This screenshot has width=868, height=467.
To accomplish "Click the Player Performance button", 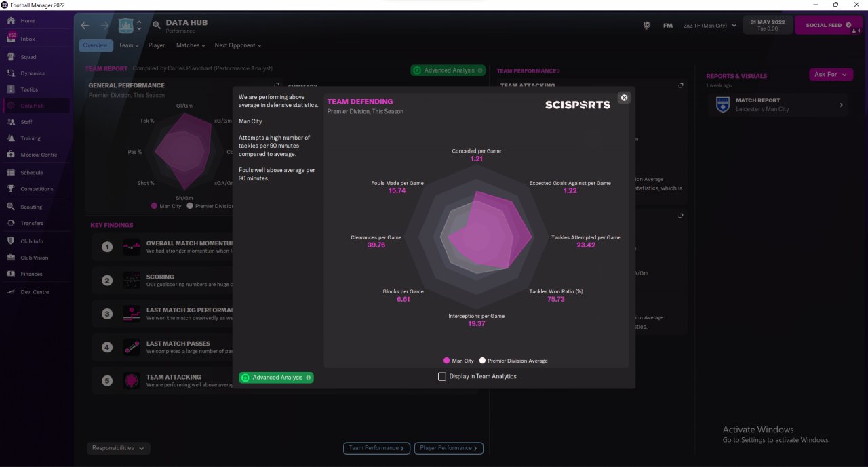I will 449,448.
